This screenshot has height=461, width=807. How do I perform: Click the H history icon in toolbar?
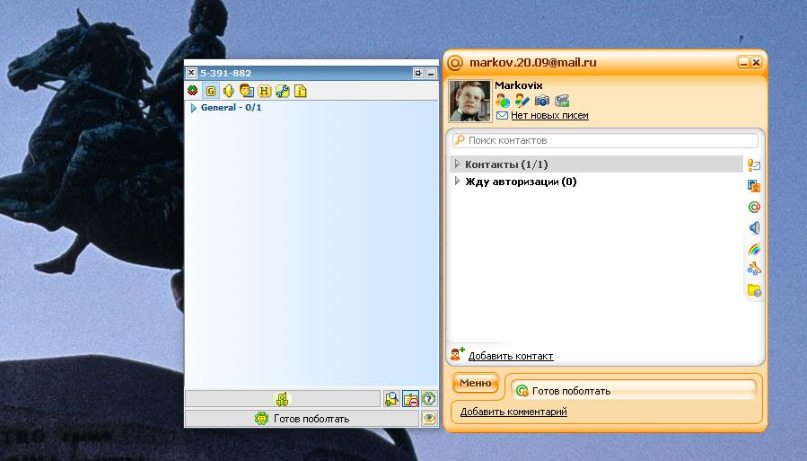[265, 91]
